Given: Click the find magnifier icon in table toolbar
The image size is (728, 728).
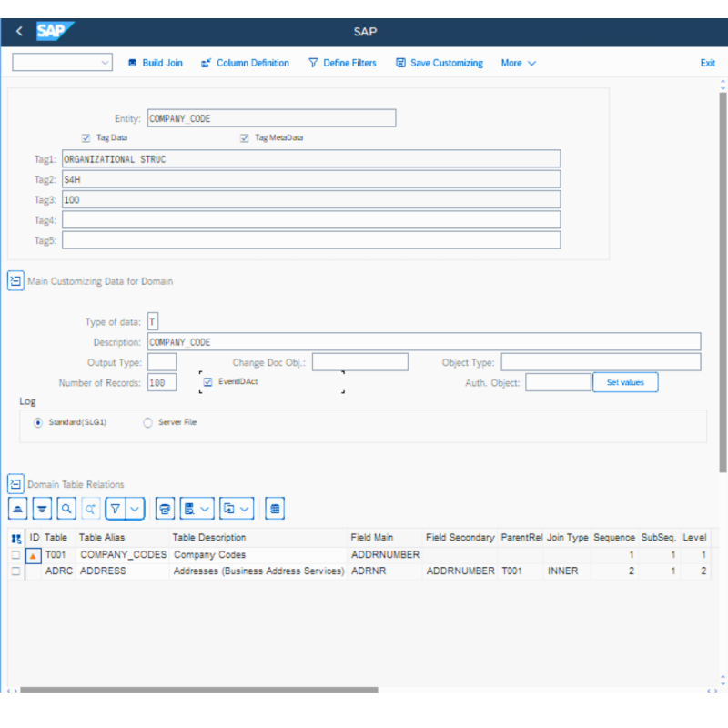Looking at the screenshot, I should 66,508.
